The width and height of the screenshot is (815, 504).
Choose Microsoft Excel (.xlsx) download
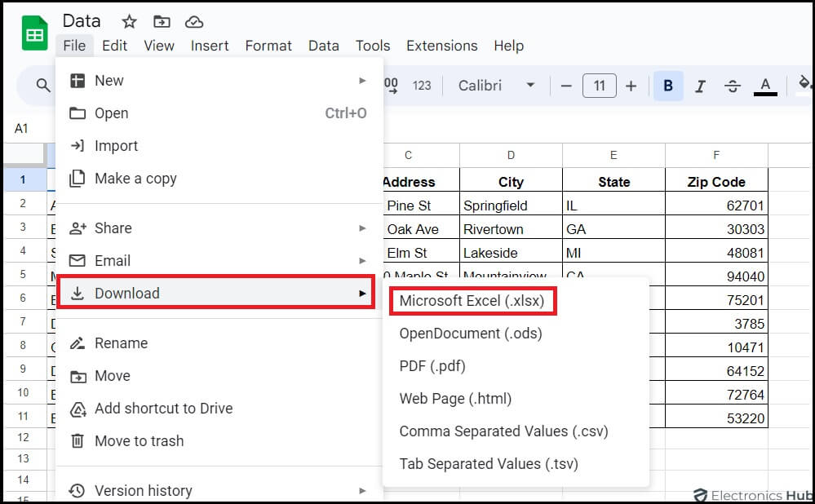472,301
